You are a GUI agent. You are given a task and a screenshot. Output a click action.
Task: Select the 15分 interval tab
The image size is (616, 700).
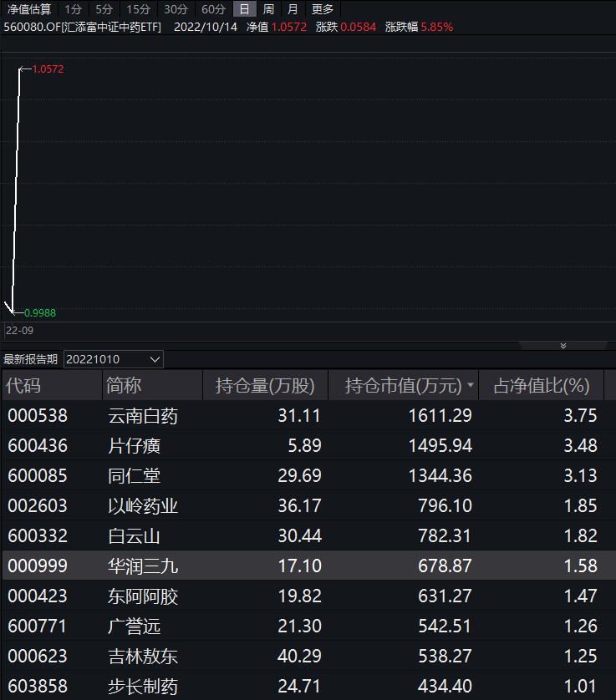click(x=138, y=9)
